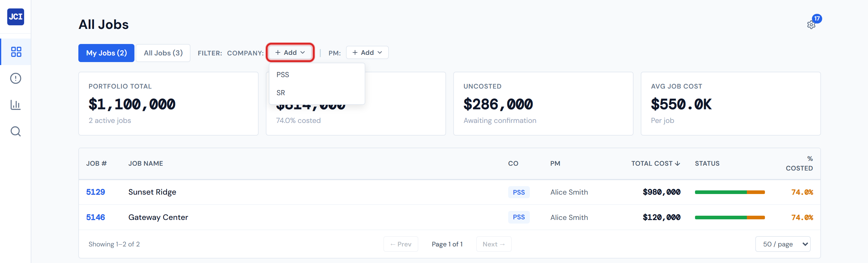Open job number 5146 link
Image resolution: width=868 pixels, height=263 pixels.
95,217
